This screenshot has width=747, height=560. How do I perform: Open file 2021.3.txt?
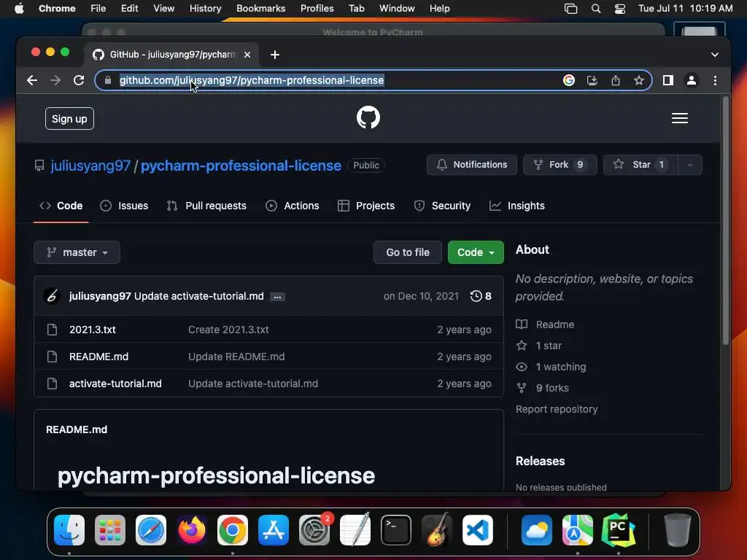(93, 330)
